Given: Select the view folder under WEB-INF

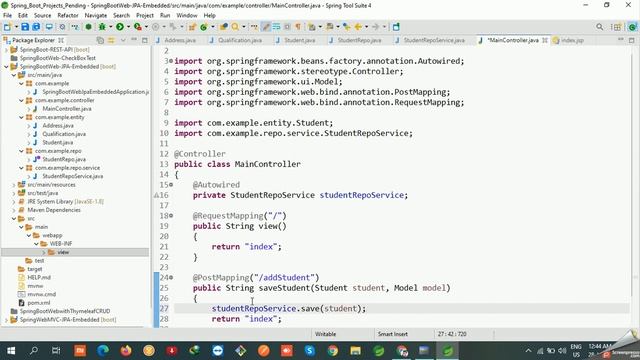Looking at the screenshot, I should point(63,252).
